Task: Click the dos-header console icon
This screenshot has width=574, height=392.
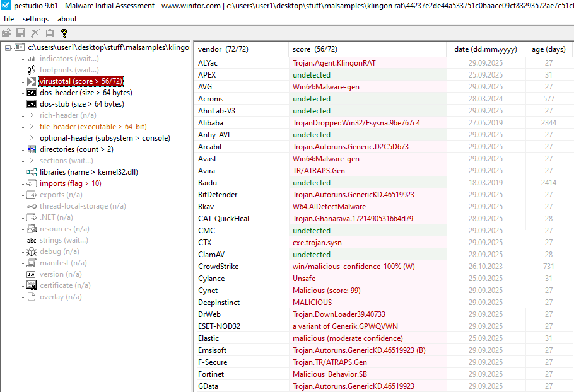Action: coord(32,93)
